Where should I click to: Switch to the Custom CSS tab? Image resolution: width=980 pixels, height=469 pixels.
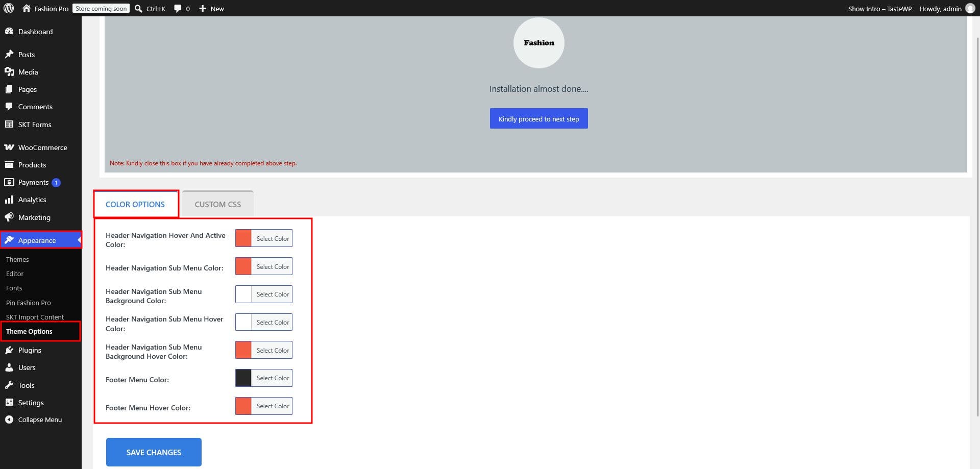click(x=218, y=204)
